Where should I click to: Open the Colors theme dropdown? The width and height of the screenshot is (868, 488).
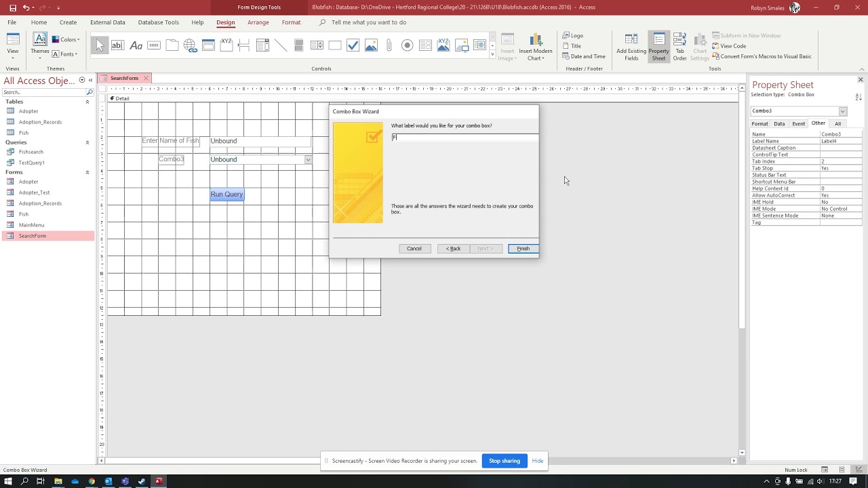point(66,39)
